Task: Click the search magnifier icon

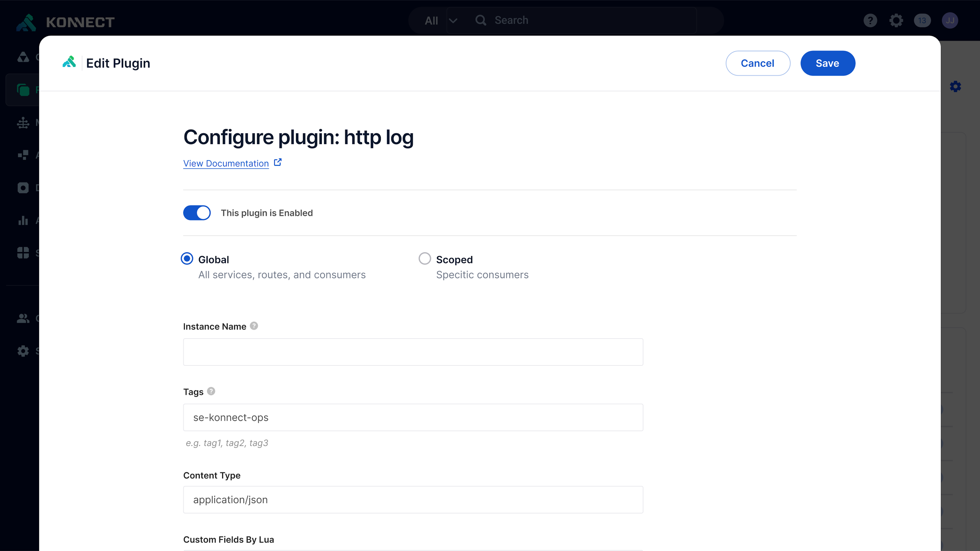Action: [481, 20]
